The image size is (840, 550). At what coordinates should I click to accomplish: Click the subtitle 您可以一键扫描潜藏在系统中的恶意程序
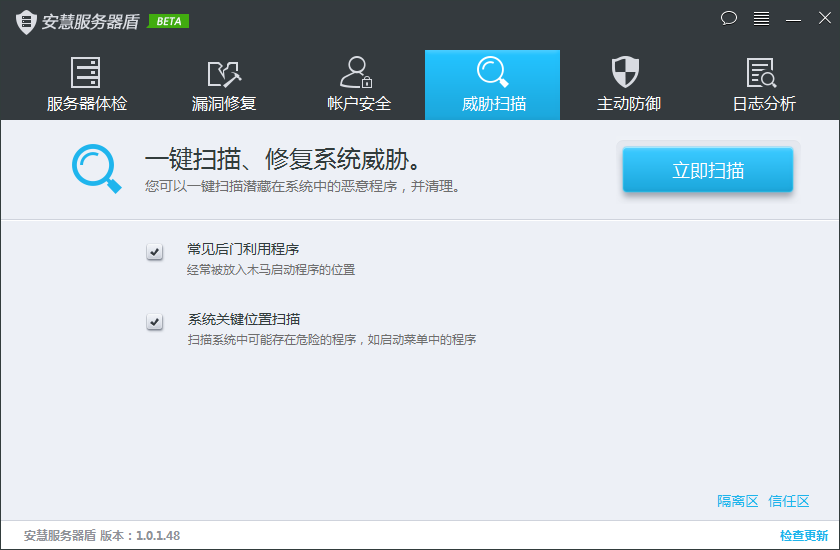coord(302,186)
